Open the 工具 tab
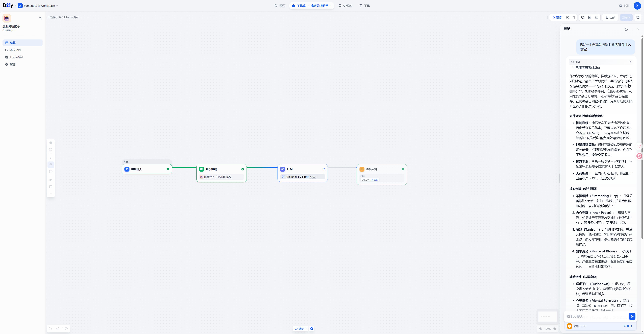Screen dimensions: 644x334 coord(364,6)
